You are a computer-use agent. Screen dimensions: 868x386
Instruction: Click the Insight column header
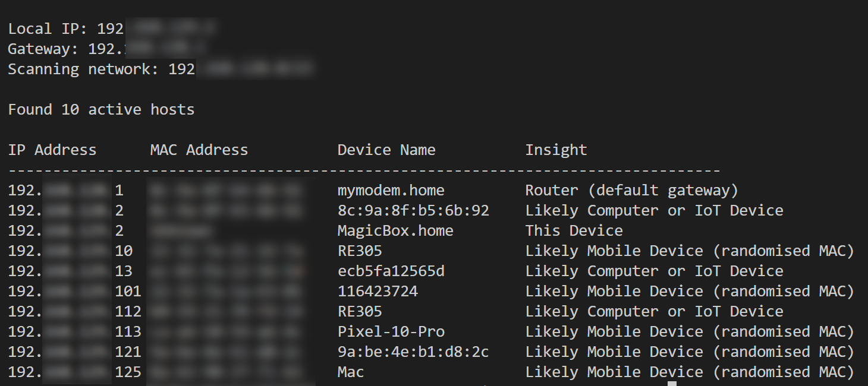point(556,150)
